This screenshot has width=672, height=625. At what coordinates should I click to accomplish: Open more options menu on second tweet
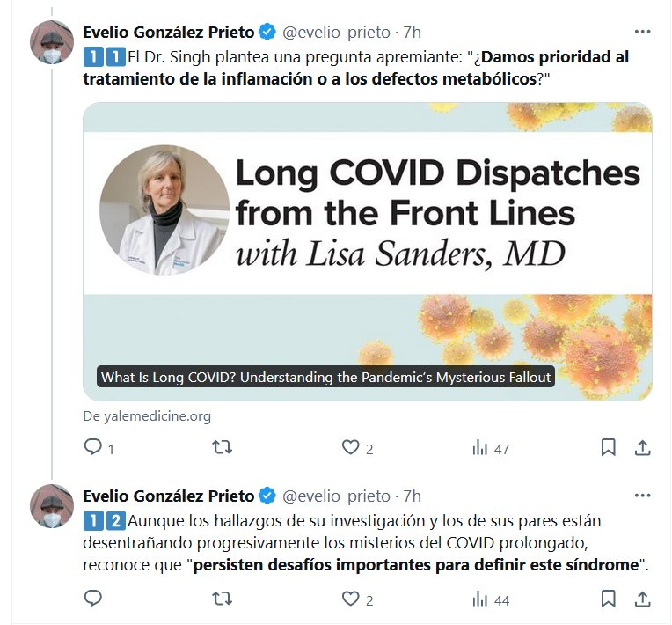point(642,495)
